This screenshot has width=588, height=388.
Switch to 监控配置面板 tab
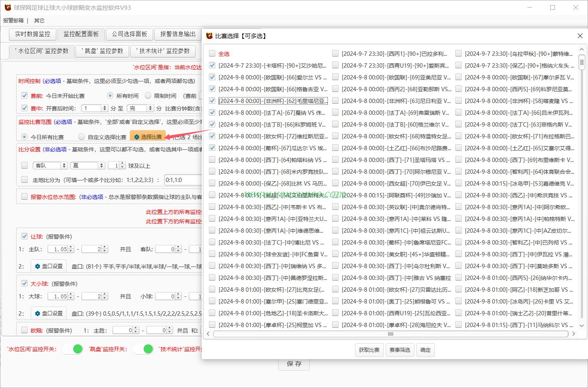click(81, 34)
